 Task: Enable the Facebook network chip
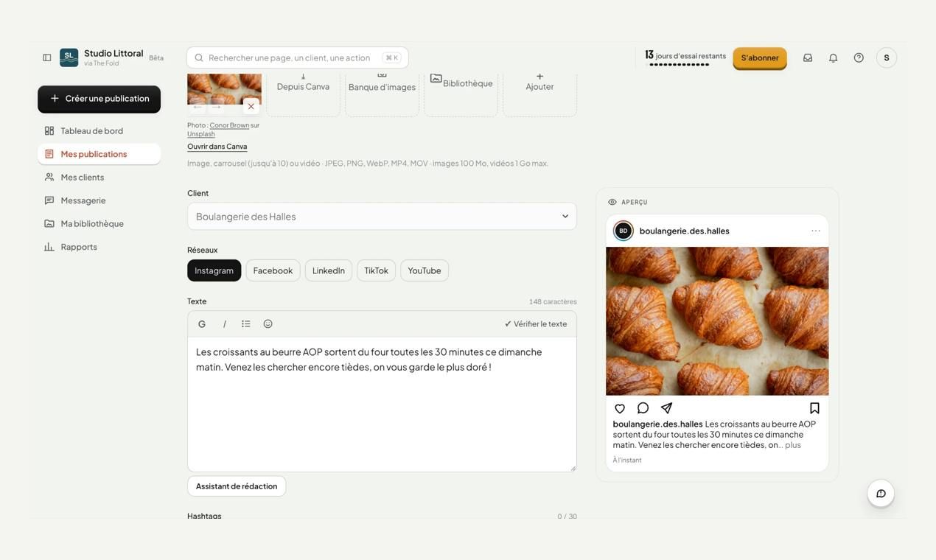(x=273, y=270)
